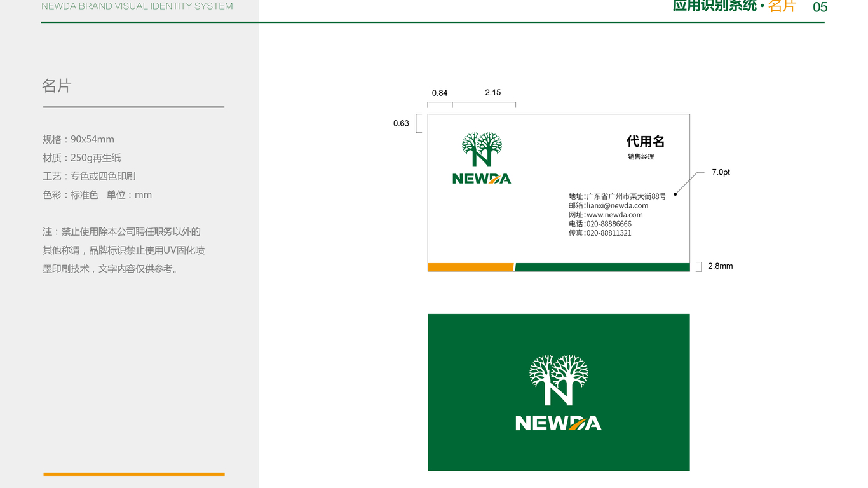This screenshot has width=868, height=488.
Task: Click the white tree logo on green card
Action: [559, 380]
